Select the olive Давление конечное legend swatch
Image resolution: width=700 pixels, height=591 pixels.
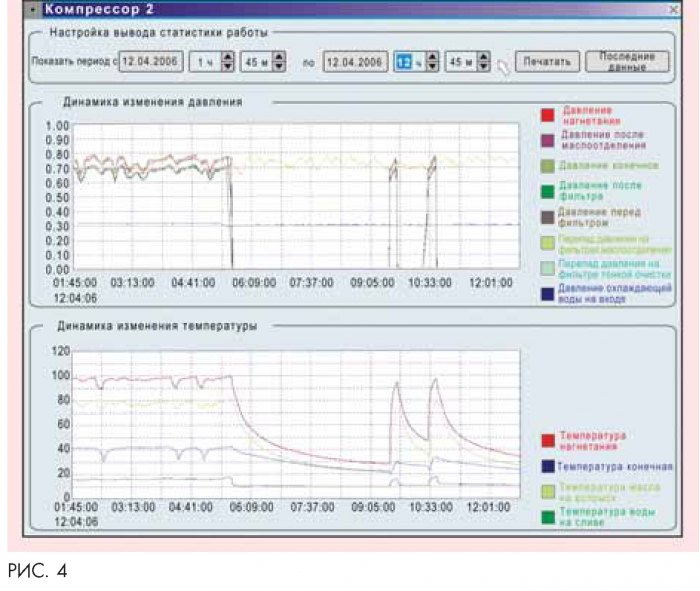click(x=546, y=165)
